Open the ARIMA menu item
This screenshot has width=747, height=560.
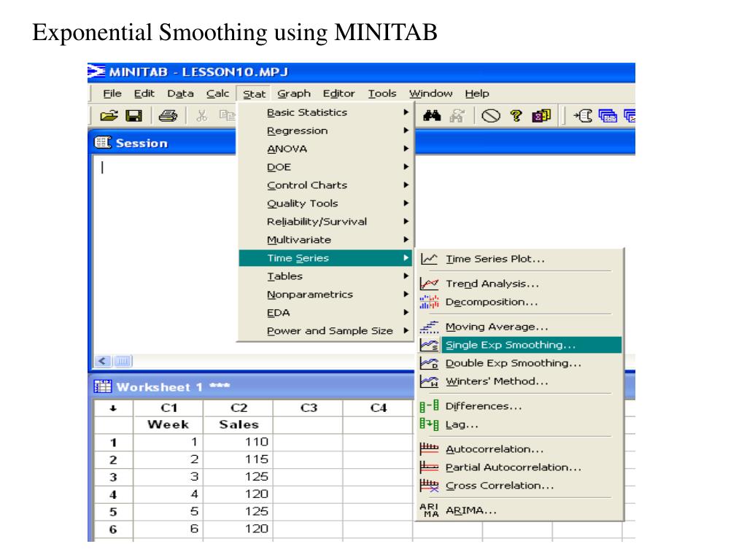tap(471, 510)
